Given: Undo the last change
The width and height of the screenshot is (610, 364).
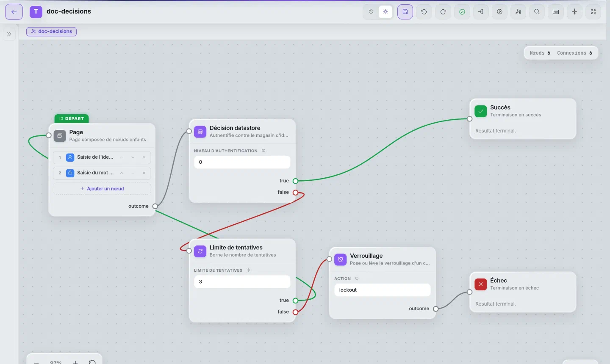Looking at the screenshot, I should point(424,12).
